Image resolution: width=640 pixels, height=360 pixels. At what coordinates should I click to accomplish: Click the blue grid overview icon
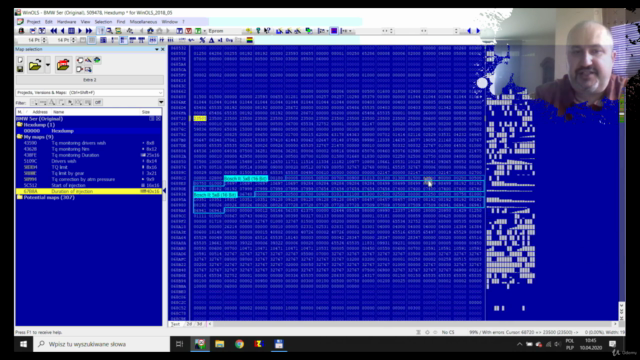[x=71, y=31]
